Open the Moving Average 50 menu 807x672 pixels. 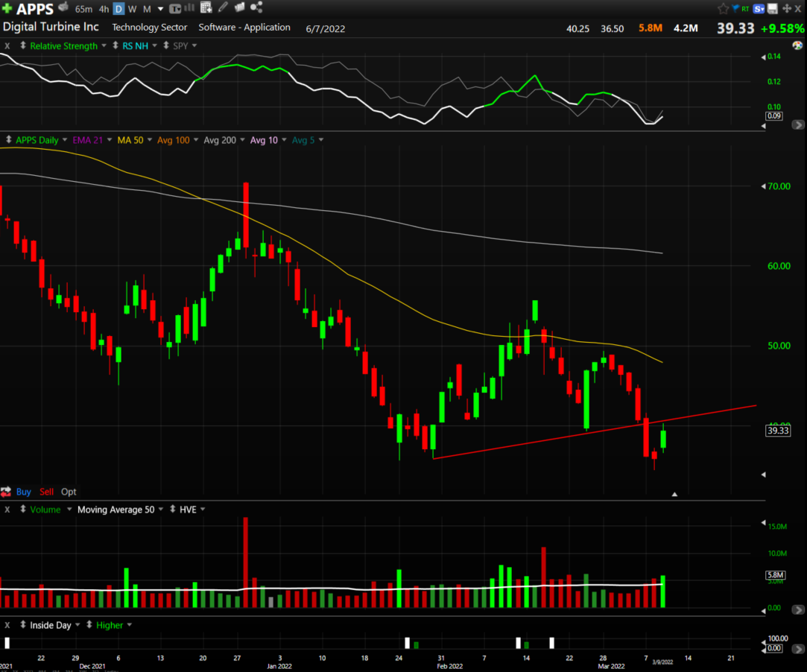pos(160,510)
